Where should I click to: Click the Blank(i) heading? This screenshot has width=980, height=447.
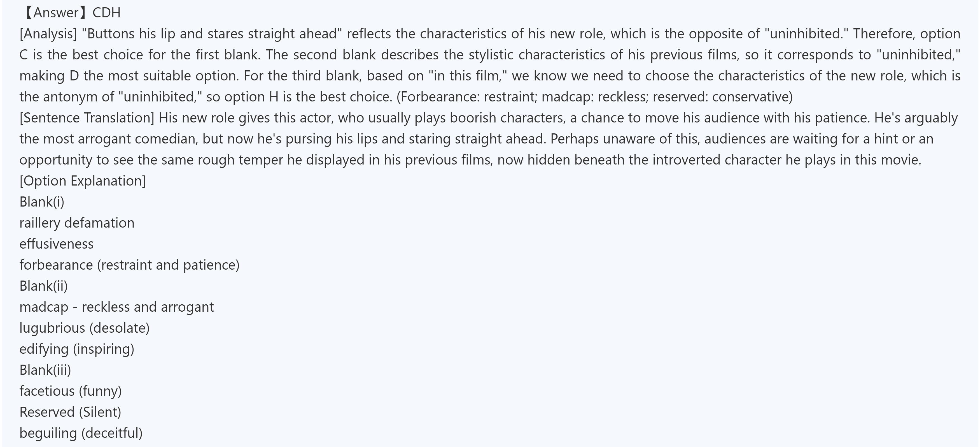coord(42,202)
